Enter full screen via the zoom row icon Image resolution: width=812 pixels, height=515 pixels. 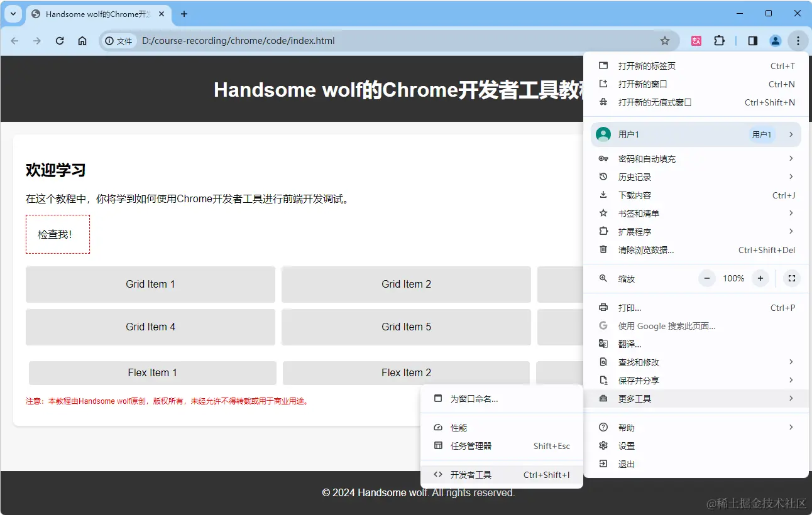tap(792, 278)
